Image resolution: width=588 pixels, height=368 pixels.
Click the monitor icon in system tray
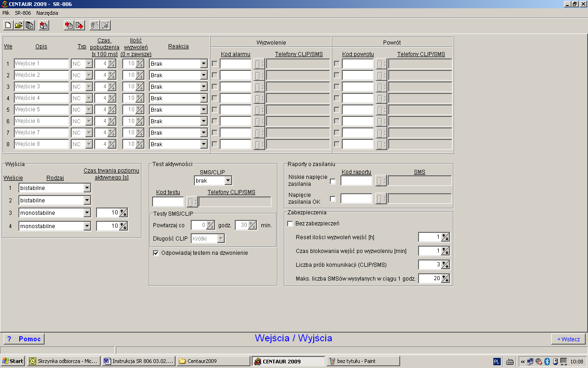[564, 362]
